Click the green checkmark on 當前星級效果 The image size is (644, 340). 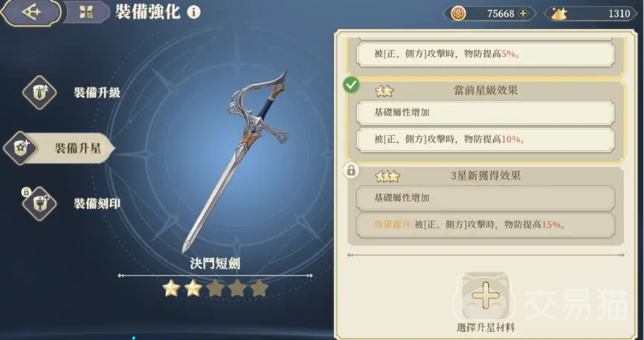pyautogui.click(x=351, y=85)
